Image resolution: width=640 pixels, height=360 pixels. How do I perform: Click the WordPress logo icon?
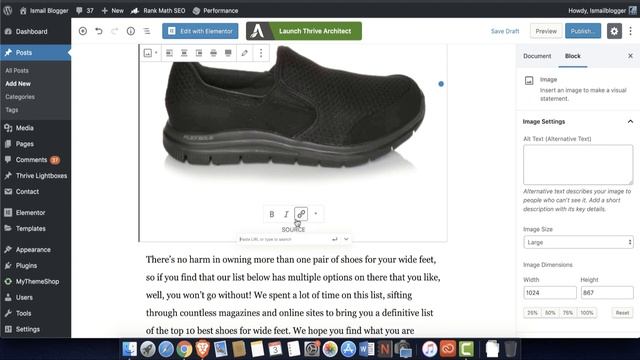point(8,11)
